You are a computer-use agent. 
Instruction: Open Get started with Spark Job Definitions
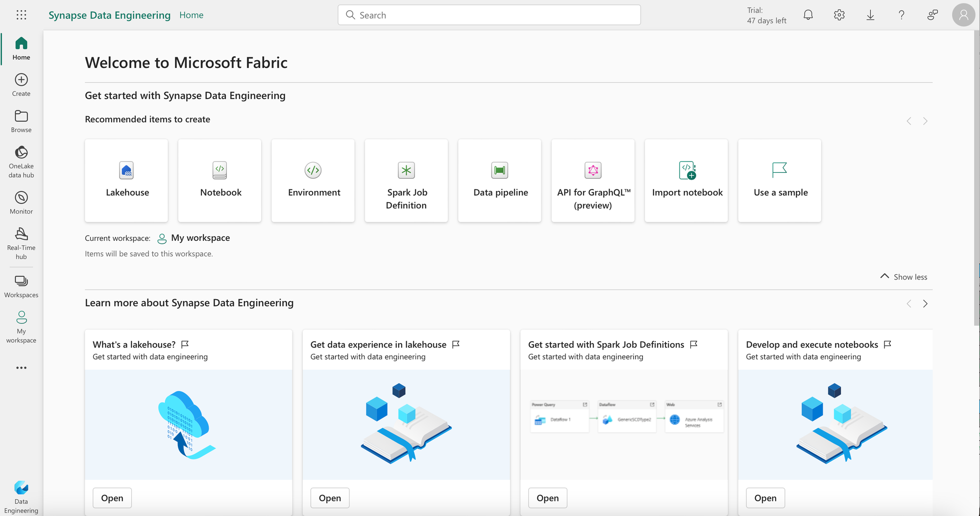(547, 498)
